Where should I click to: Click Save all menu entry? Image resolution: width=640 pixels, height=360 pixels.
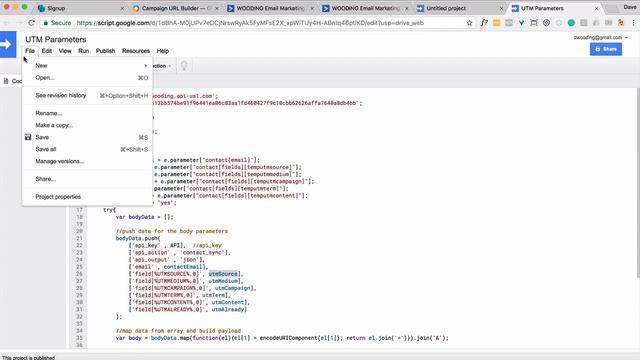pyautogui.click(x=87, y=149)
